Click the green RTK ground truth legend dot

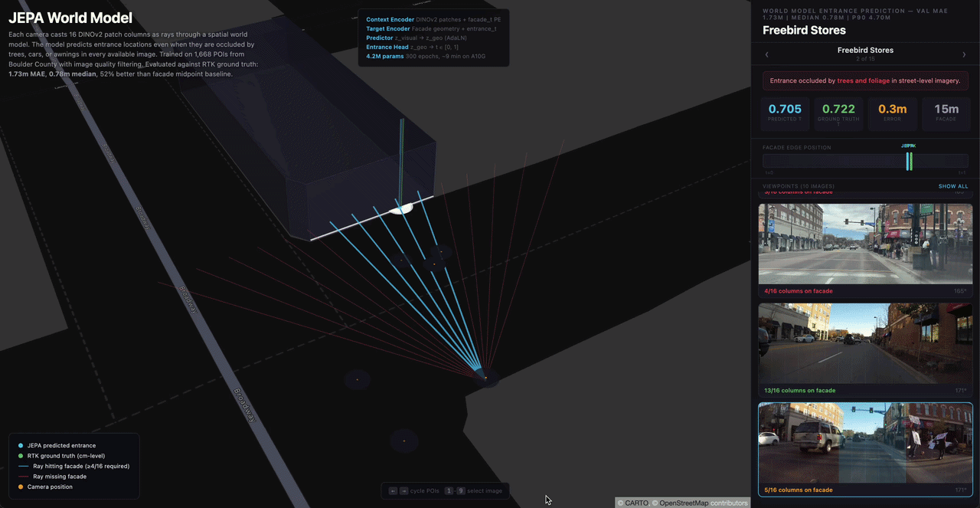pos(21,456)
